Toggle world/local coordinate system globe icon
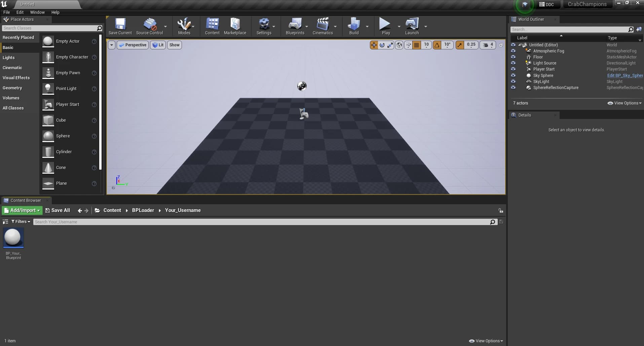 pyautogui.click(x=399, y=45)
